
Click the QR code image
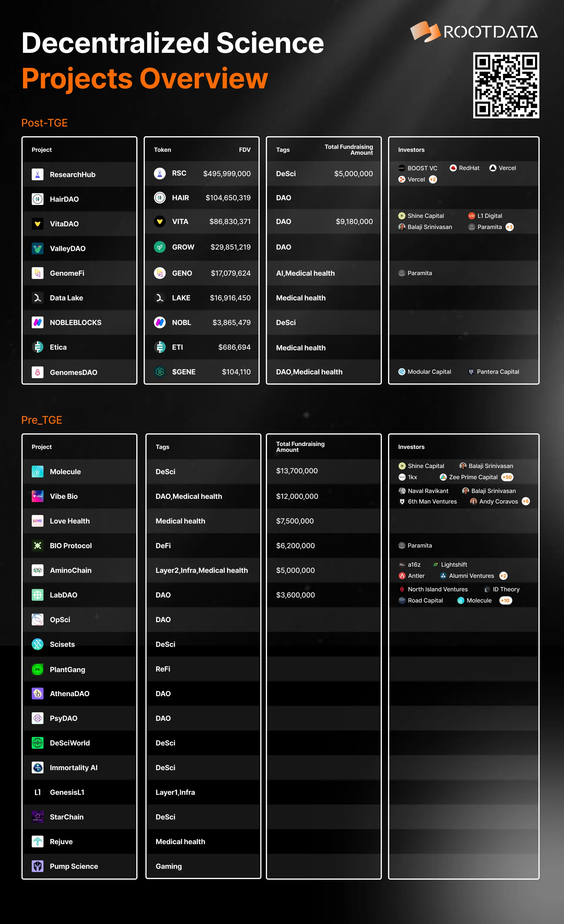(x=506, y=85)
